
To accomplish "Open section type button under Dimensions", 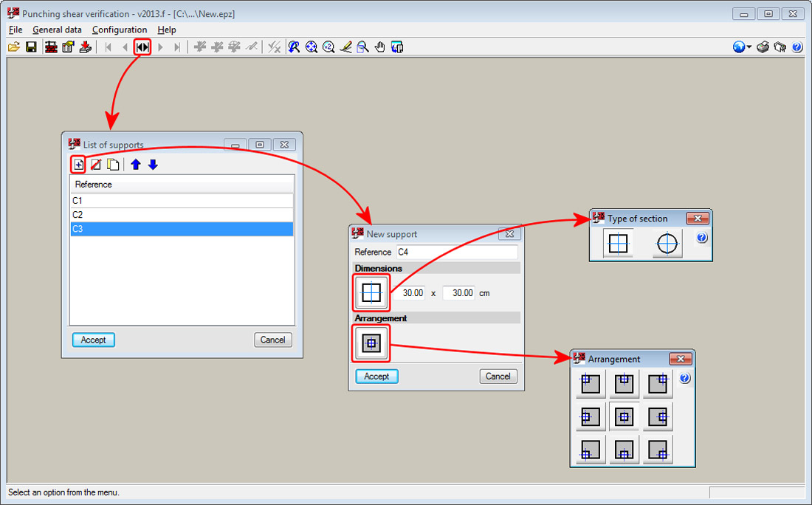I will (371, 292).
